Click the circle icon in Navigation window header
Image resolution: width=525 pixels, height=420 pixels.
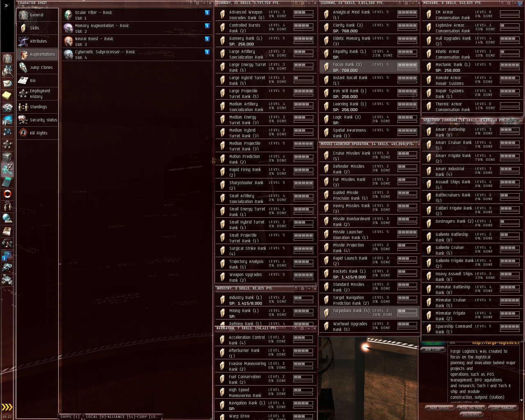click(x=302, y=328)
